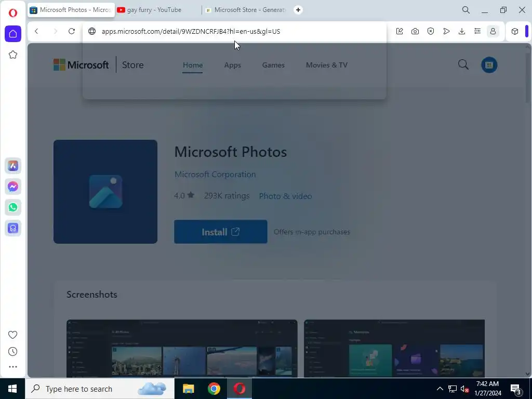
Task: Select the Home nav item
Action: 193,65
